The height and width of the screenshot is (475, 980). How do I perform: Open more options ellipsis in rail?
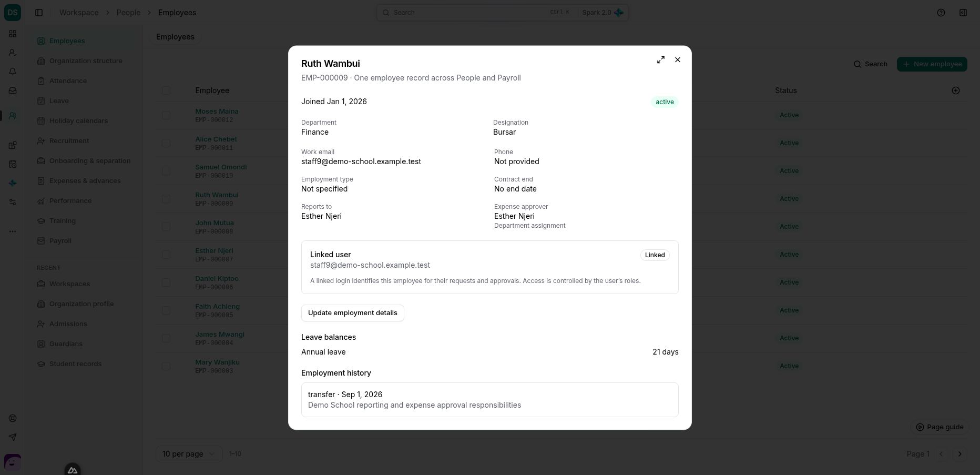[13, 231]
